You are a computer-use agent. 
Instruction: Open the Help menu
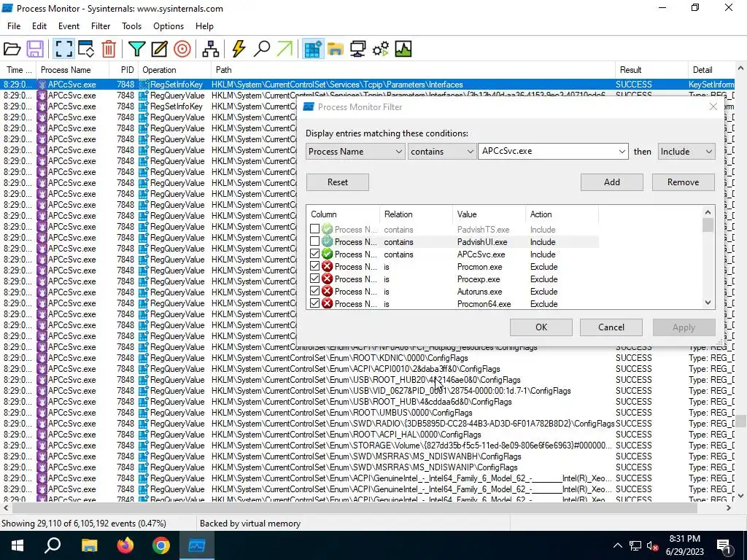204,26
